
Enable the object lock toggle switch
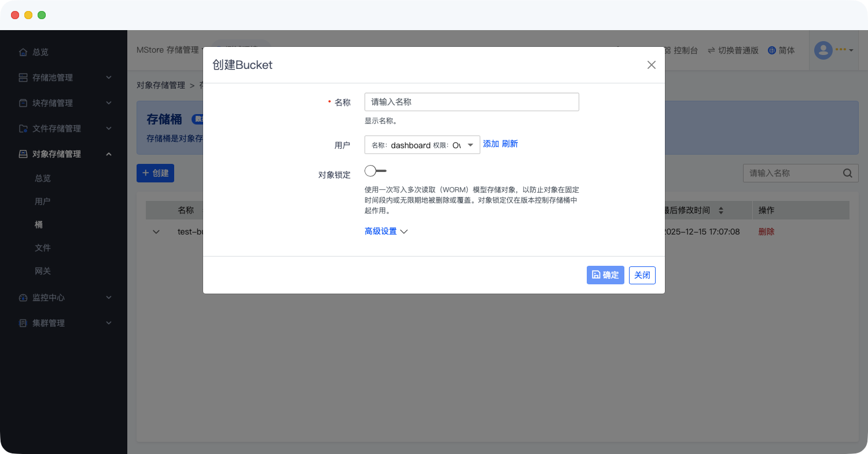(376, 171)
